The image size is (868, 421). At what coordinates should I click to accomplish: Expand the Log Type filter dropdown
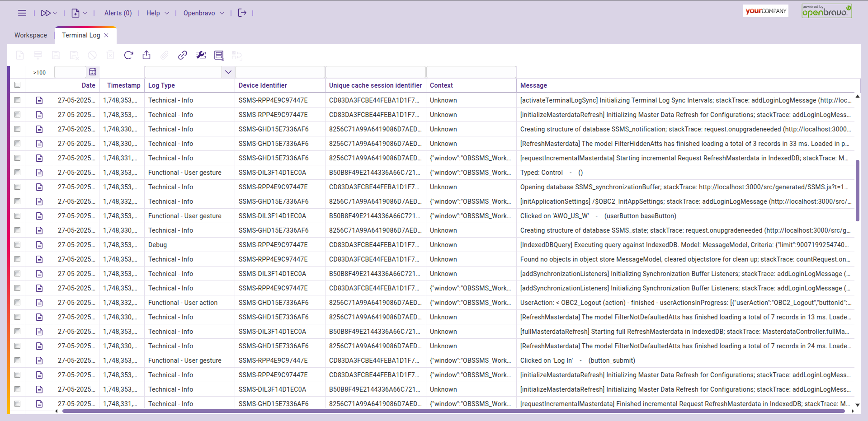tap(228, 72)
